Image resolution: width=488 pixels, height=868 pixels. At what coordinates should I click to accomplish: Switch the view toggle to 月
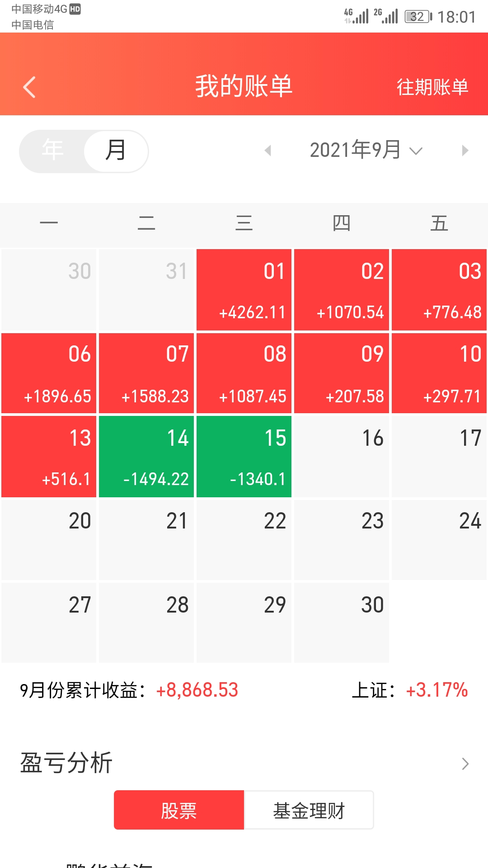click(116, 151)
